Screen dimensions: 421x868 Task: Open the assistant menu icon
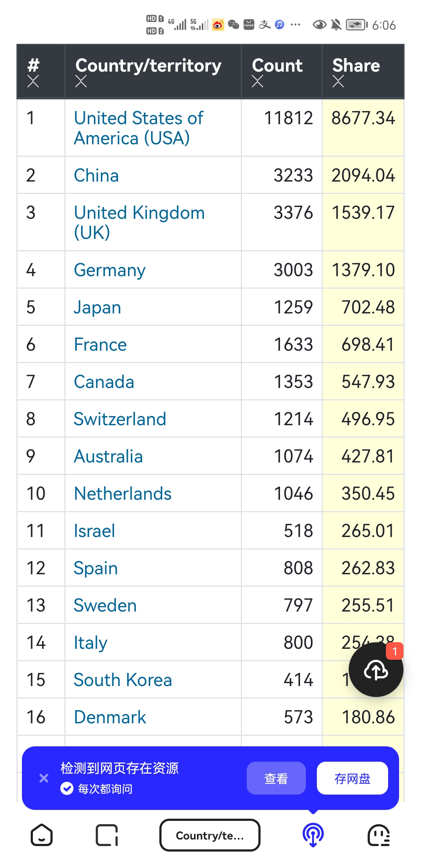tap(379, 835)
